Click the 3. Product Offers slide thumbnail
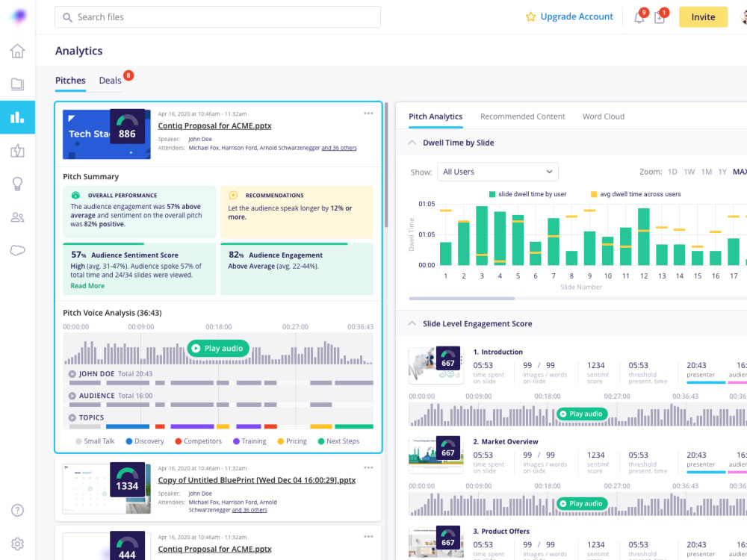Viewport: 747px width, 560px height. tap(436, 543)
